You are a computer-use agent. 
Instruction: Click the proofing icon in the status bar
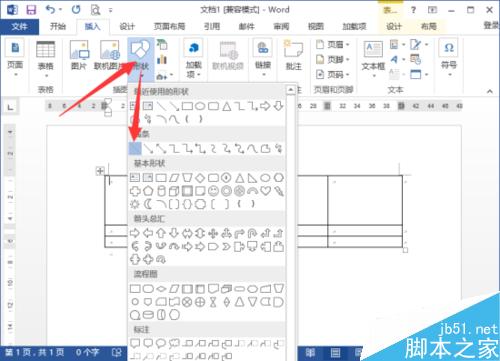click(116, 353)
